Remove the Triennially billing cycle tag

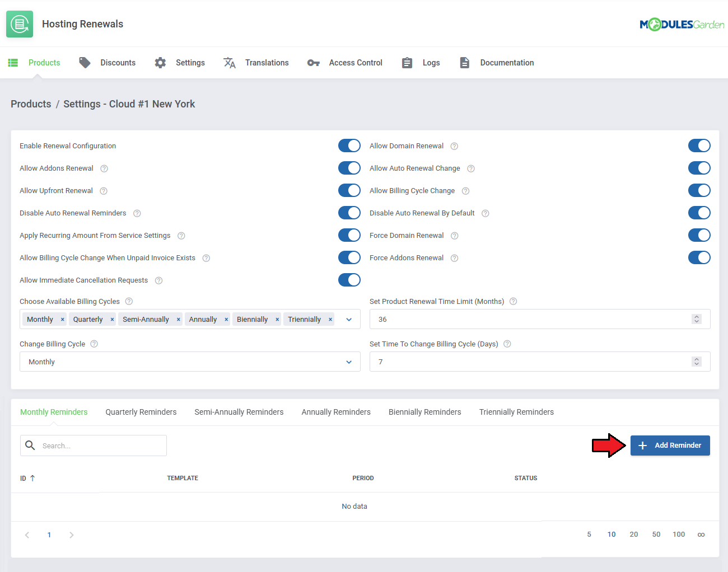point(330,320)
